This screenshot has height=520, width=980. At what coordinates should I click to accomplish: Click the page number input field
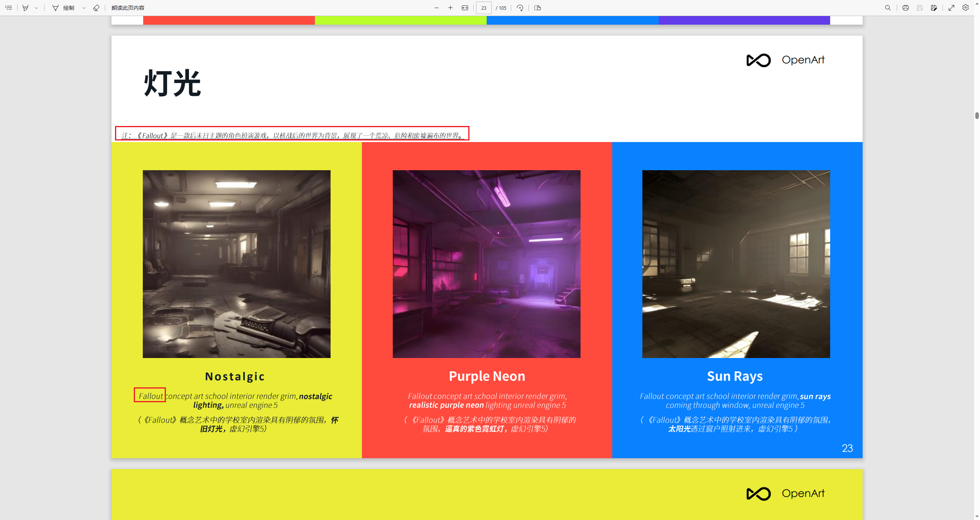(x=484, y=8)
